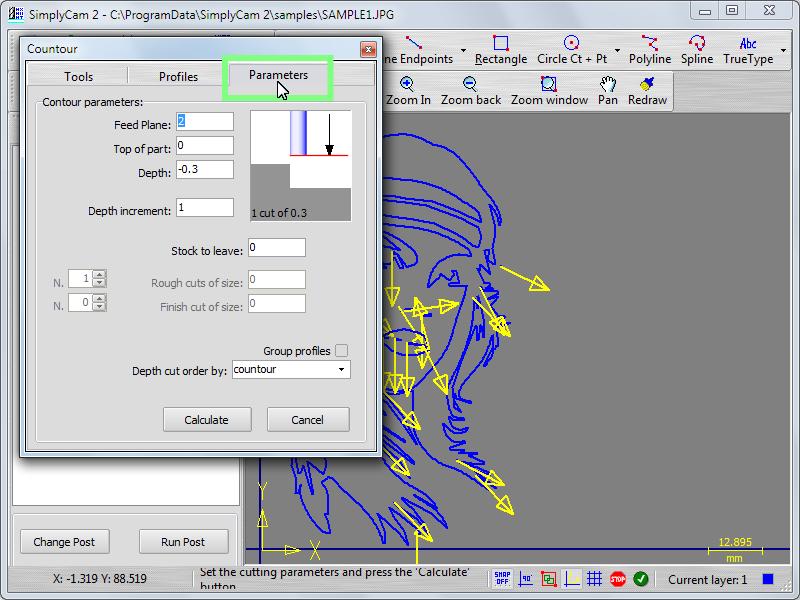Click the Feed Plane input field
Viewport: 800px width, 600px height.
point(205,121)
